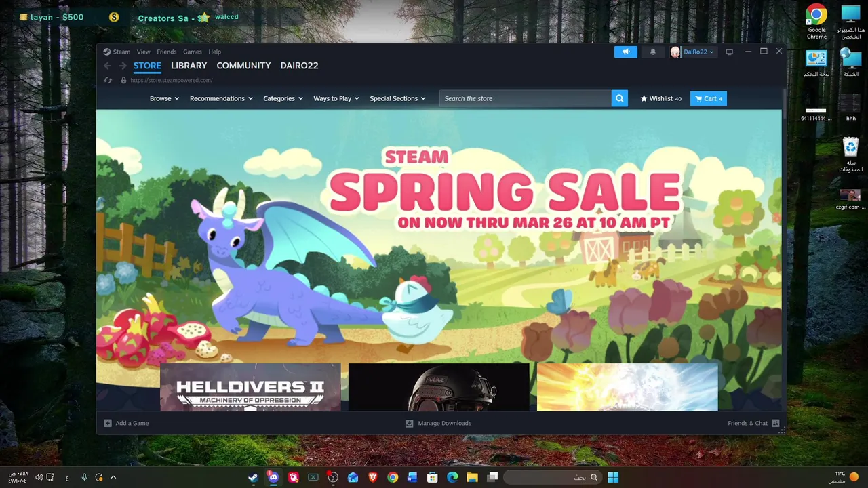Switch to the COMMUNITY tab
The height and width of the screenshot is (488, 868).
243,66
